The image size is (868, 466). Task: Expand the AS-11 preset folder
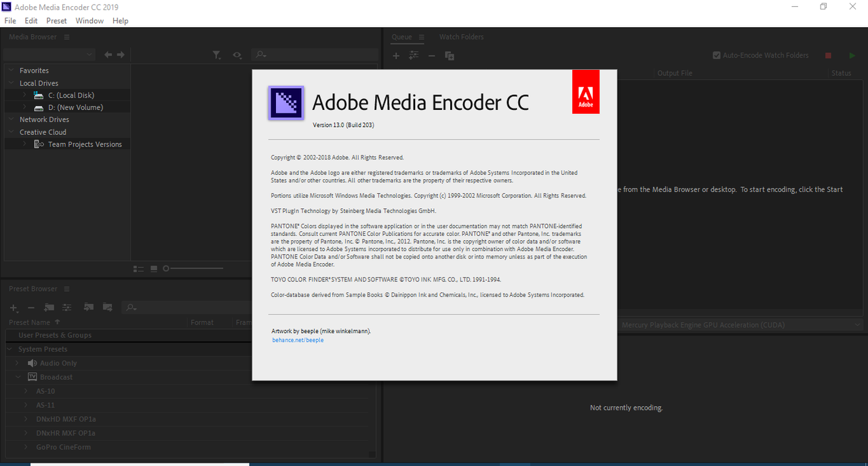pyautogui.click(x=26, y=405)
